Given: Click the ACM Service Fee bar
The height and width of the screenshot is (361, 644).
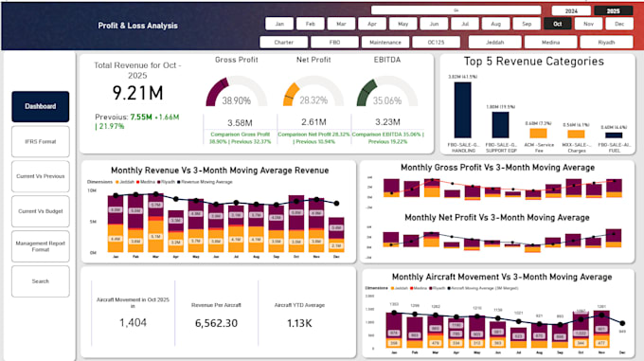Looking at the screenshot, I should tap(538, 133).
